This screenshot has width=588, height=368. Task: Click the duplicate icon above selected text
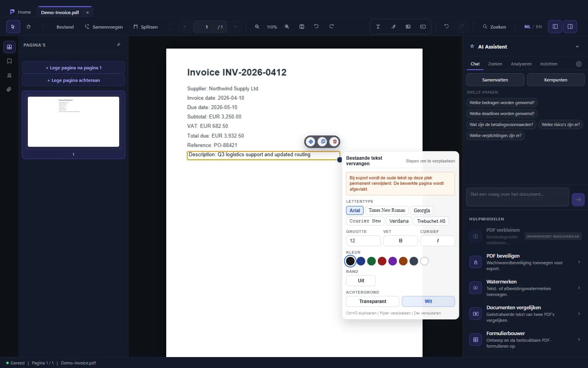[323, 142]
